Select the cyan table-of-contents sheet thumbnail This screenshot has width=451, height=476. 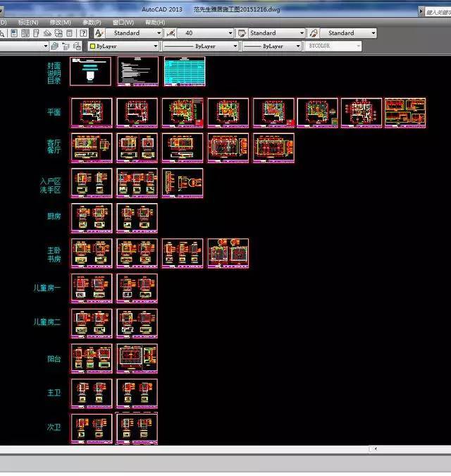pos(184,71)
